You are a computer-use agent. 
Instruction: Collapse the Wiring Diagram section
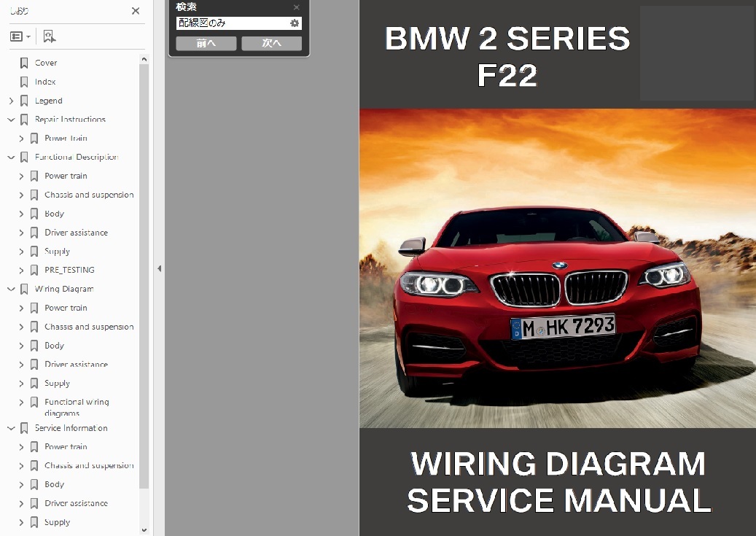click(x=11, y=289)
